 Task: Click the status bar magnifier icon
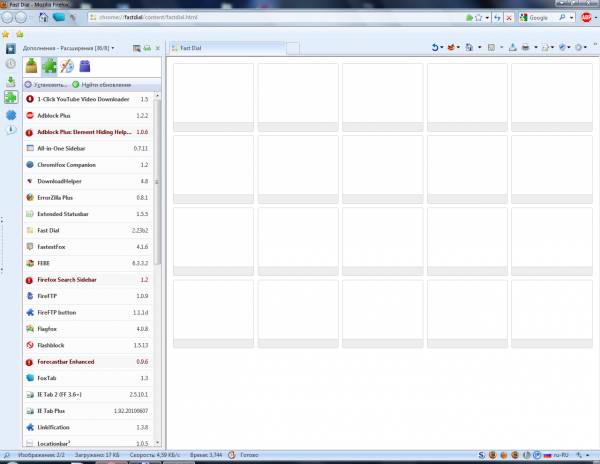[x=7, y=455]
